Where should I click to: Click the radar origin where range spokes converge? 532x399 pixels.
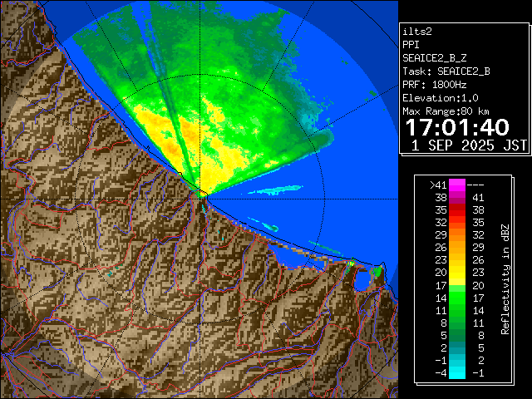pos(203,197)
